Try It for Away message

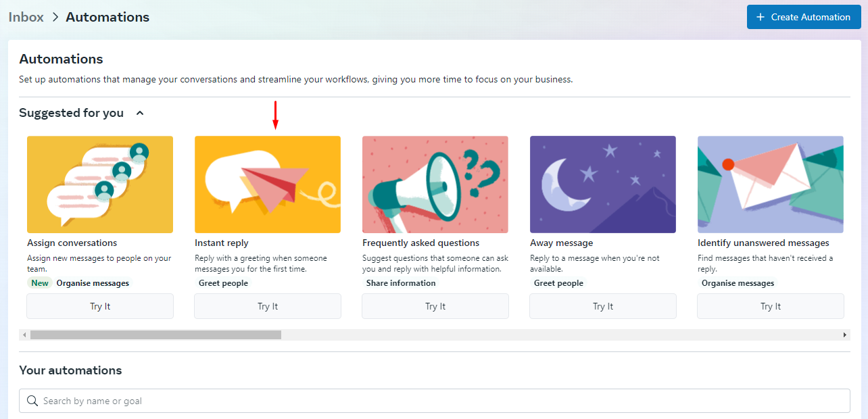pyautogui.click(x=603, y=306)
